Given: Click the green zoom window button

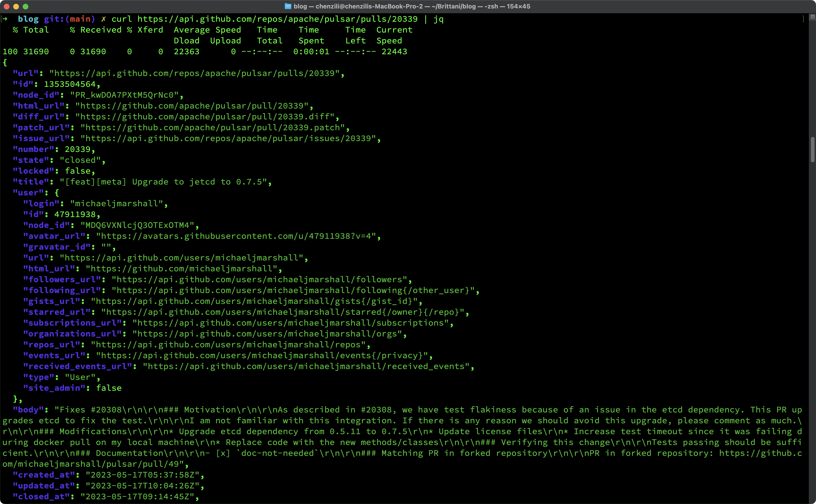Looking at the screenshot, I should tap(26, 6).
